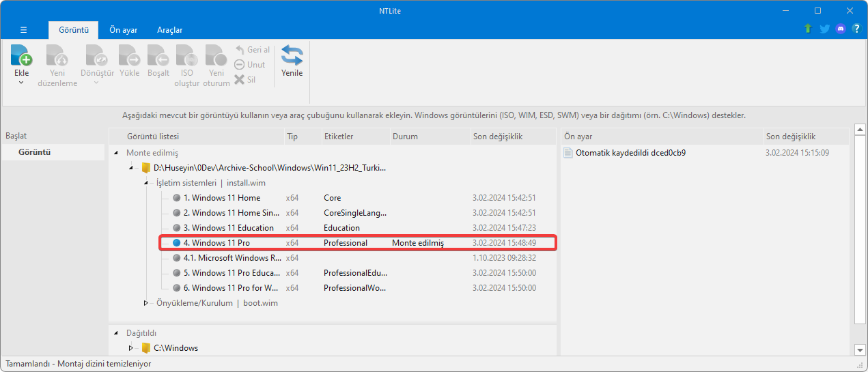Image resolution: width=868 pixels, height=372 pixels.
Task: Open the dropdown arrow under Ekle
Action: coord(21,83)
